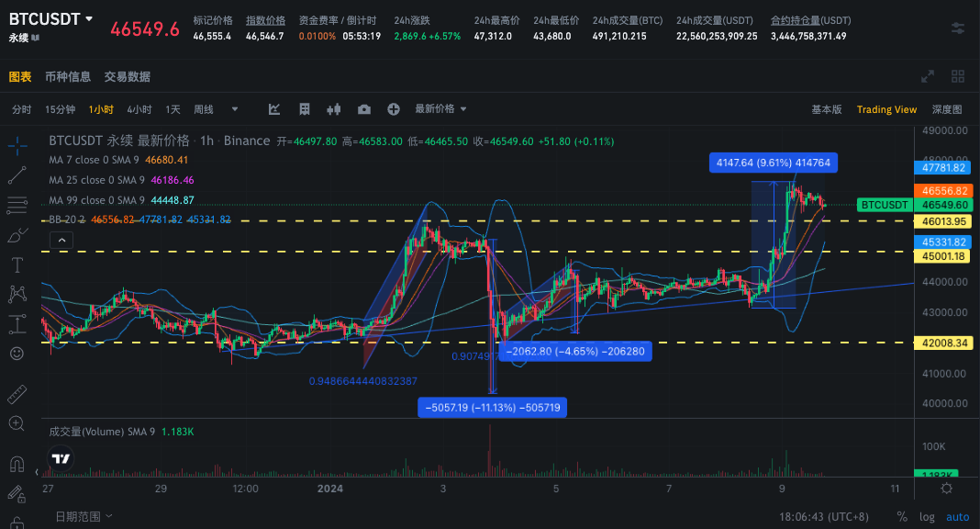Toggle auto scale mode
Screen dimensions: 980x529
pyautogui.click(x=957, y=516)
